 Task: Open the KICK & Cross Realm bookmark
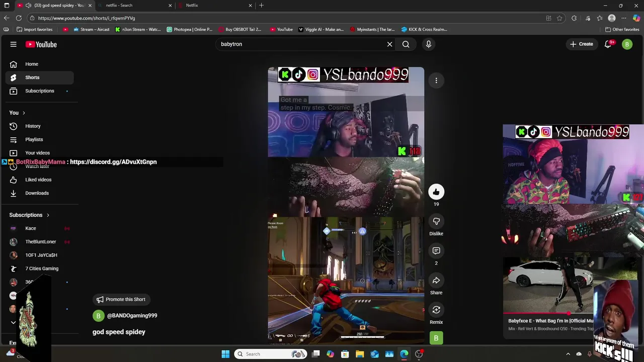coord(424,29)
